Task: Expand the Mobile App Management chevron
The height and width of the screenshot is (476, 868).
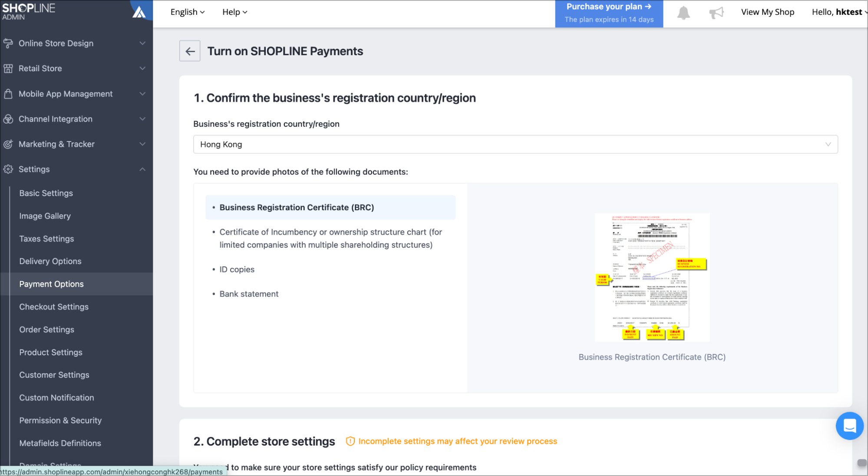Action: click(x=142, y=94)
